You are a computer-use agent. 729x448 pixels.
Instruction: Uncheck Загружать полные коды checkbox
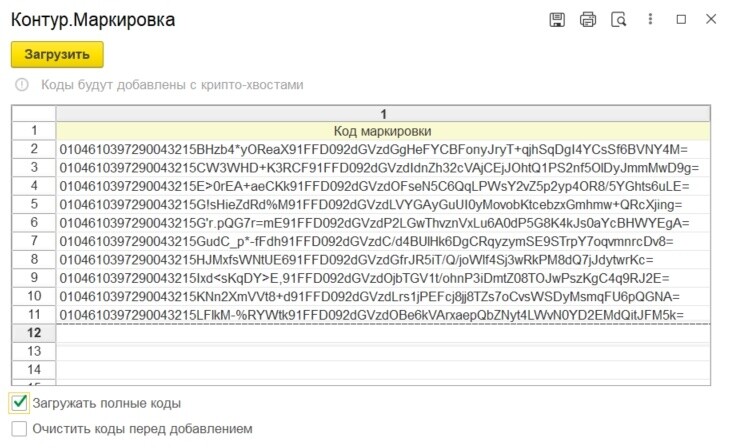[x=20, y=402]
